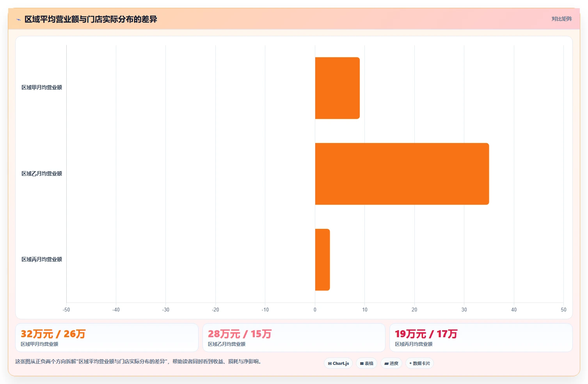Click the small icon before the chart title

[18, 19]
